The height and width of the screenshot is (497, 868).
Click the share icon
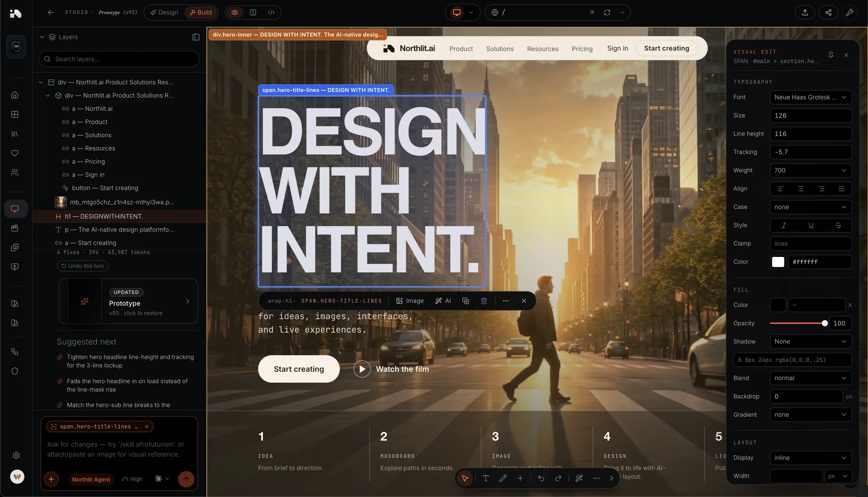(x=828, y=12)
